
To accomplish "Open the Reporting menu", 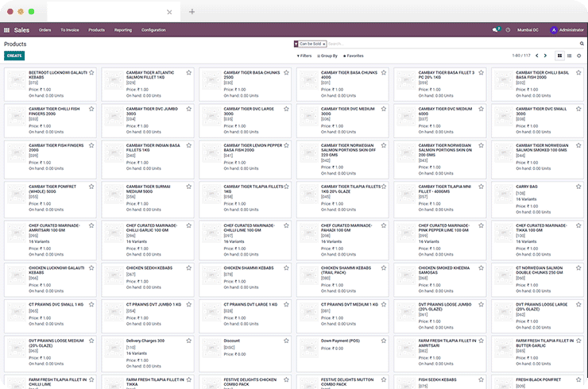I will [123, 30].
